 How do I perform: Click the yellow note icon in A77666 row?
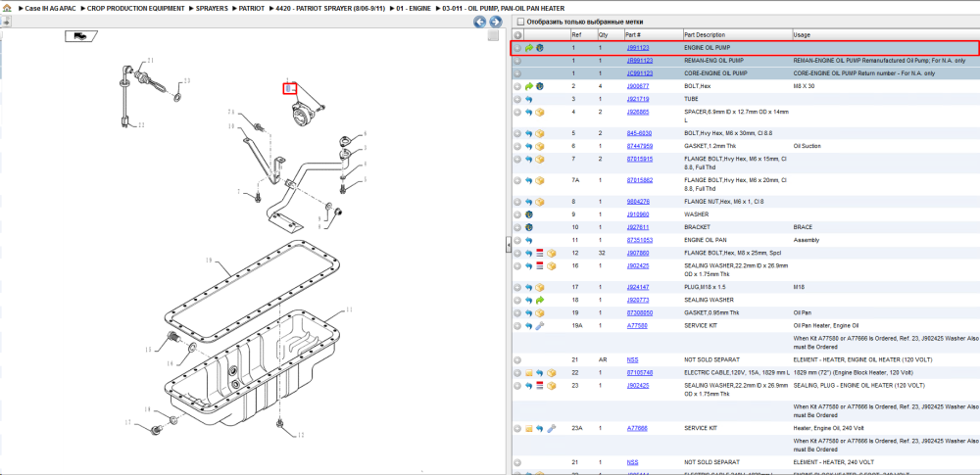[x=529, y=429]
